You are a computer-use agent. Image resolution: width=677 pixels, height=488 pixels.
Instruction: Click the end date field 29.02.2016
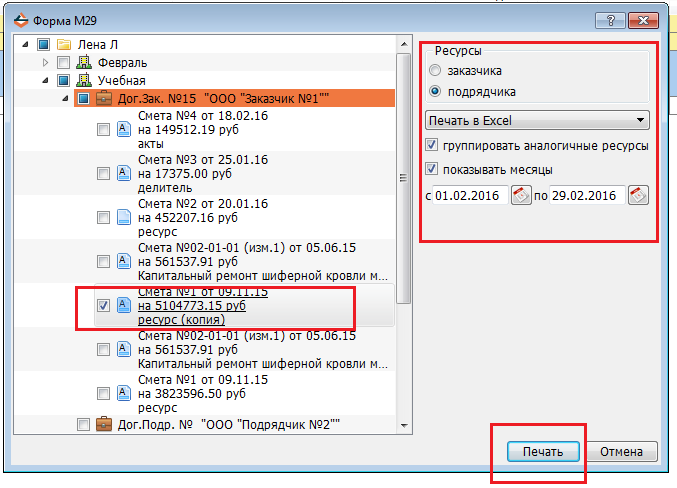pyautogui.click(x=587, y=196)
